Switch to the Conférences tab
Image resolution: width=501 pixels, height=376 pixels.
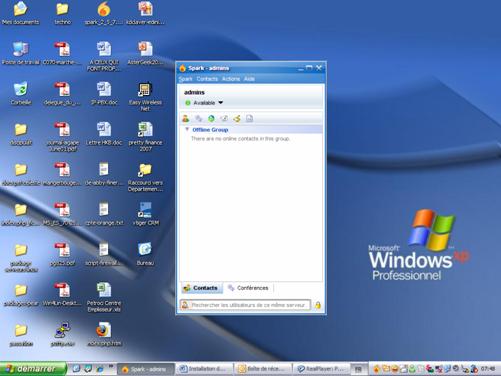248,288
